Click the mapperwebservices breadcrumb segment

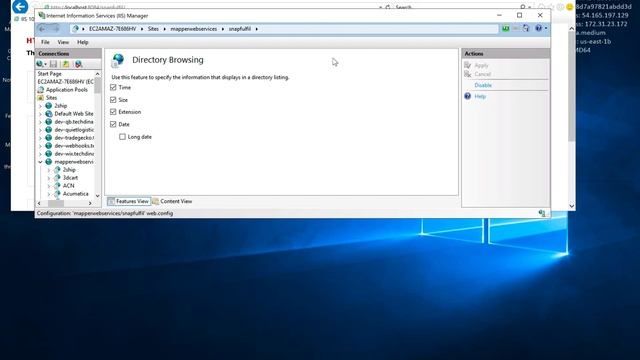click(193, 29)
